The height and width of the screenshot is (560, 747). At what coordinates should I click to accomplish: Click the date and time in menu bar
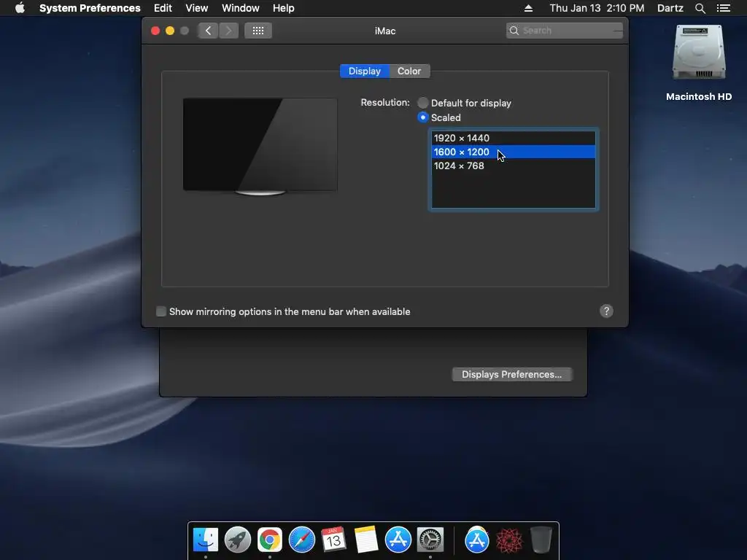597,8
